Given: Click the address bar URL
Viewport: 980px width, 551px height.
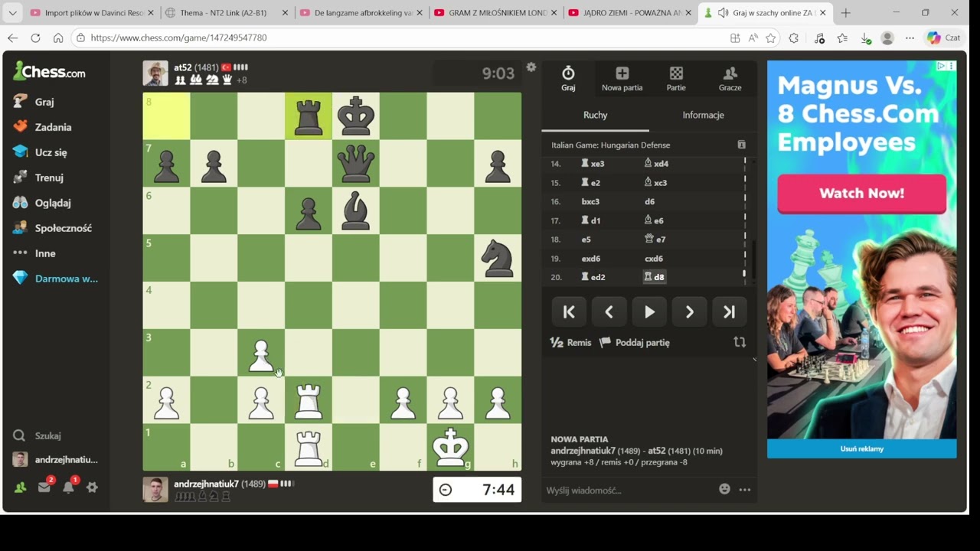Looking at the screenshot, I should (x=178, y=37).
